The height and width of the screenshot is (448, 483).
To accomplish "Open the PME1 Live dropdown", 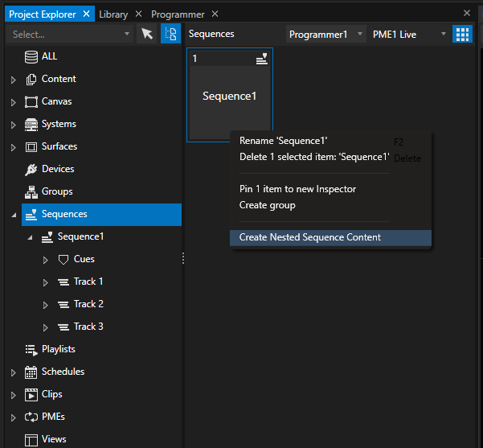I will tap(409, 34).
